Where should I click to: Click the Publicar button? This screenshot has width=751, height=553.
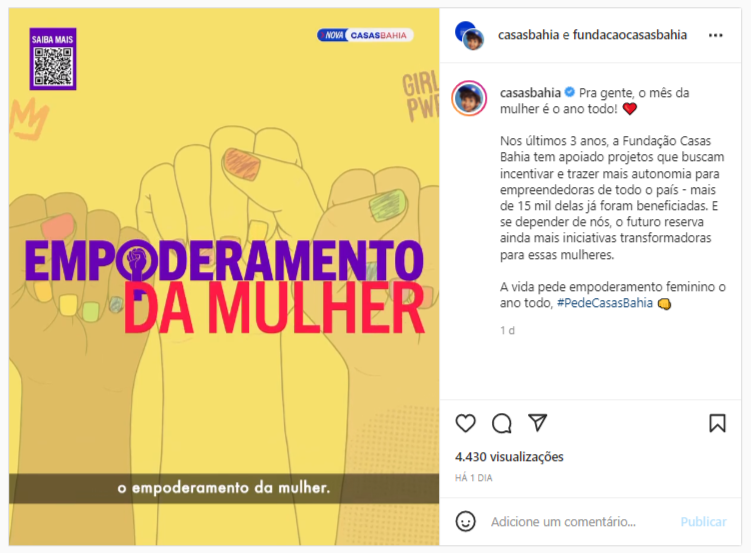pos(703,521)
